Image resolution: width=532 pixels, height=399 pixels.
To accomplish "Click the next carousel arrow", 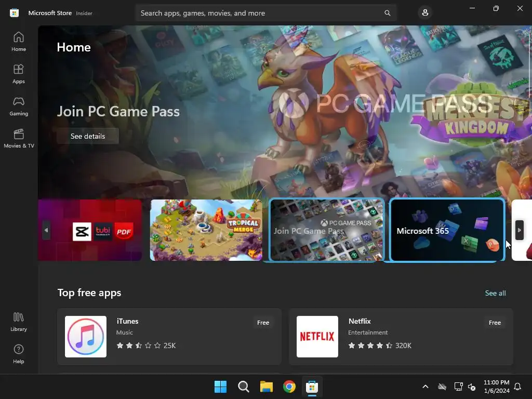I will pyautogui.click(x=519, y=230).
